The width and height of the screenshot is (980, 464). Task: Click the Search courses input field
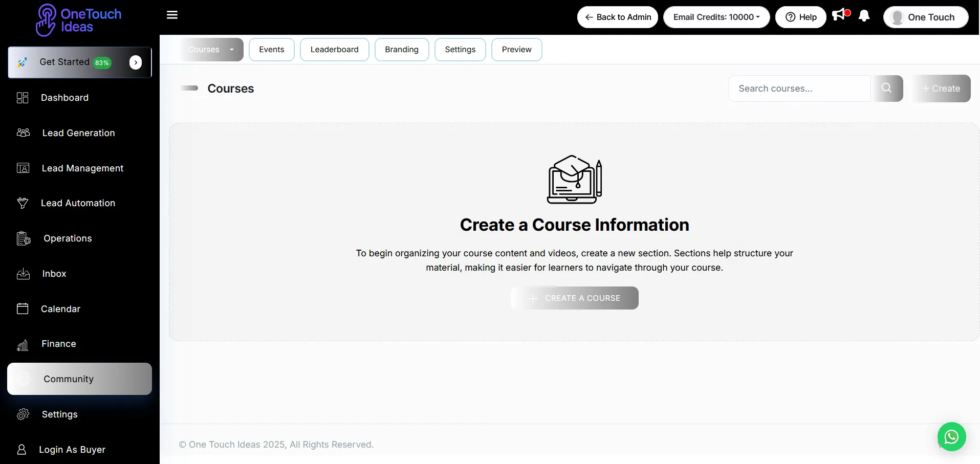(799, 89)
